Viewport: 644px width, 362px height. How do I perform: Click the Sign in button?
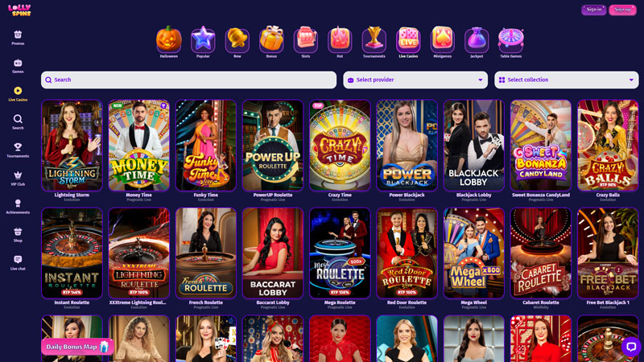[594, 10]
